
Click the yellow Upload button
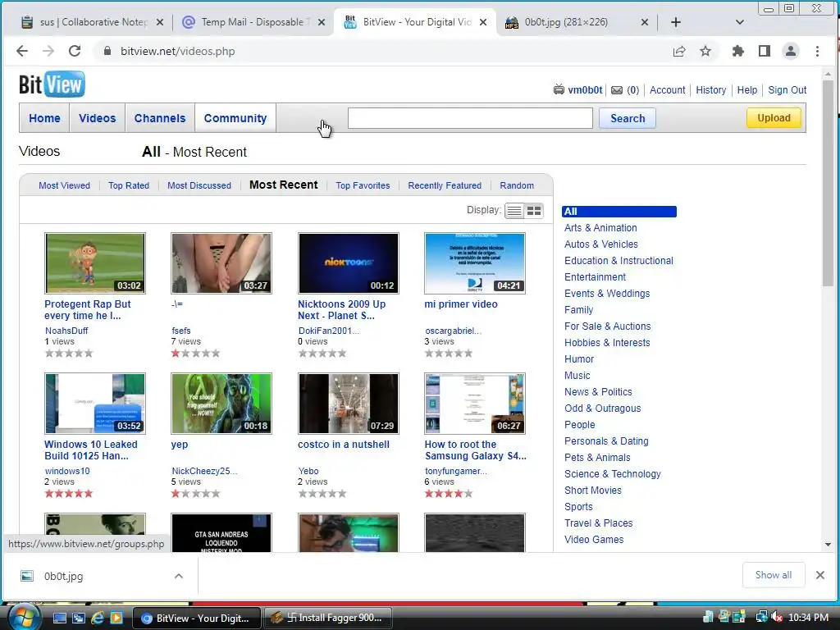774,118
